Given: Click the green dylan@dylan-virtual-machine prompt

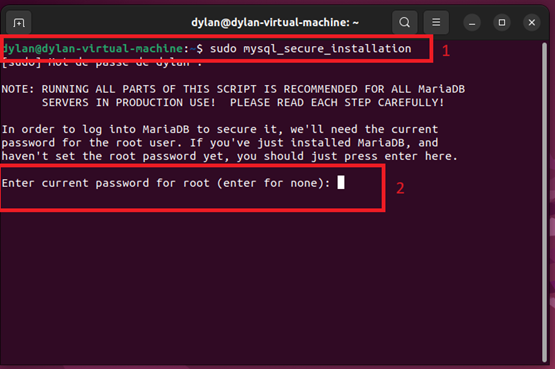Looking at the screenshot, I should 93,48.
